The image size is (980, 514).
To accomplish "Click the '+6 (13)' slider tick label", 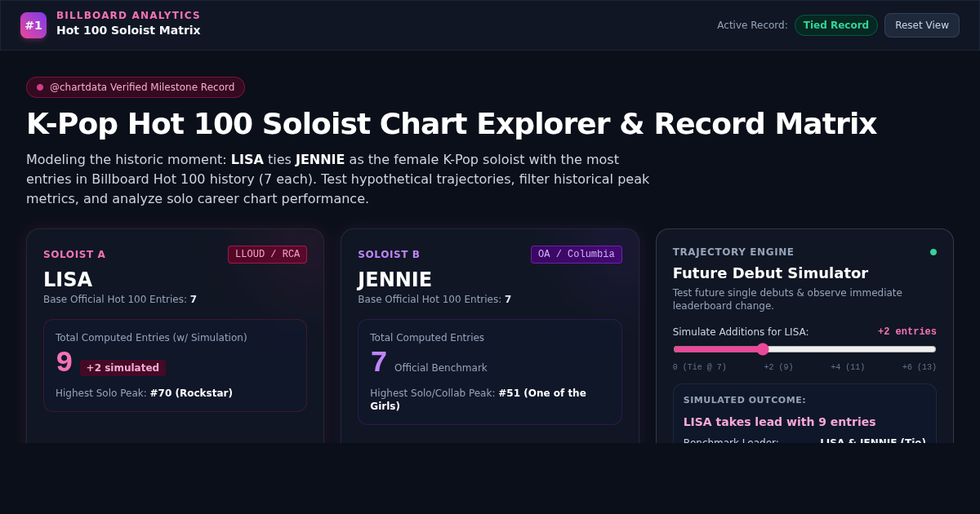I will (920, 367).
